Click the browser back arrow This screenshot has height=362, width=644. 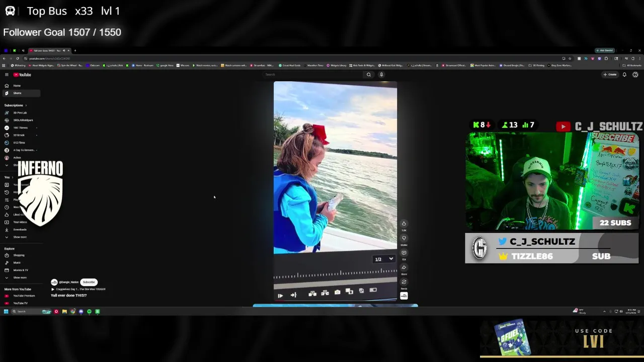point(4,58)
